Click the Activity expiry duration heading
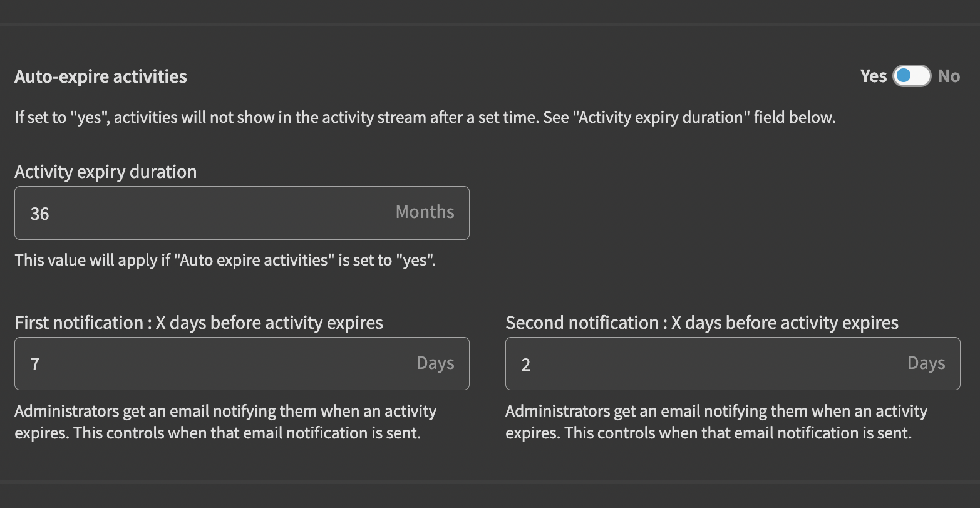The image size is (980, 508). pos(105,171)
